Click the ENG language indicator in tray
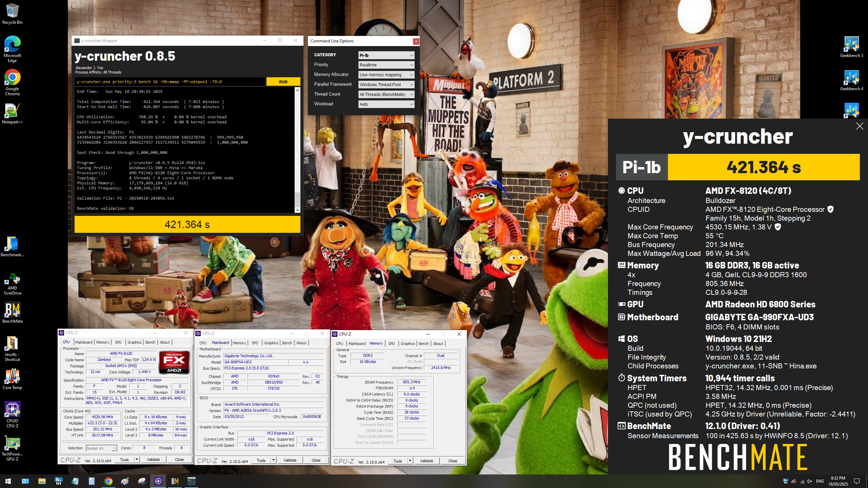This screenshot has height=488, width=868. pyautogui.click(x=820, y=481)
